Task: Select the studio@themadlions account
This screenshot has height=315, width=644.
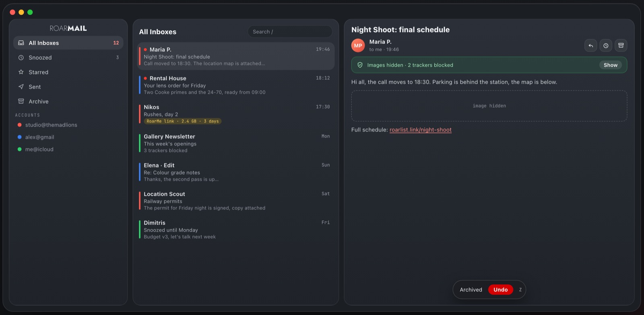Action: pos(68,125)
